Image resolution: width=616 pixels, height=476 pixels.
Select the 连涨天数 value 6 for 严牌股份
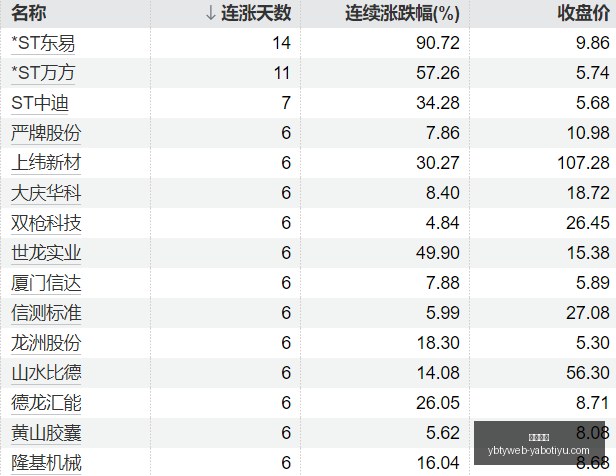pos(286,133)
